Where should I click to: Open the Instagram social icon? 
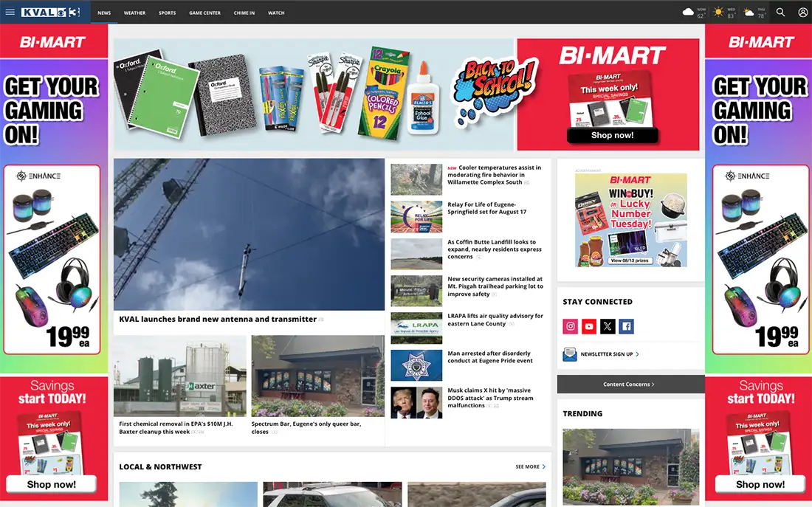570,326
